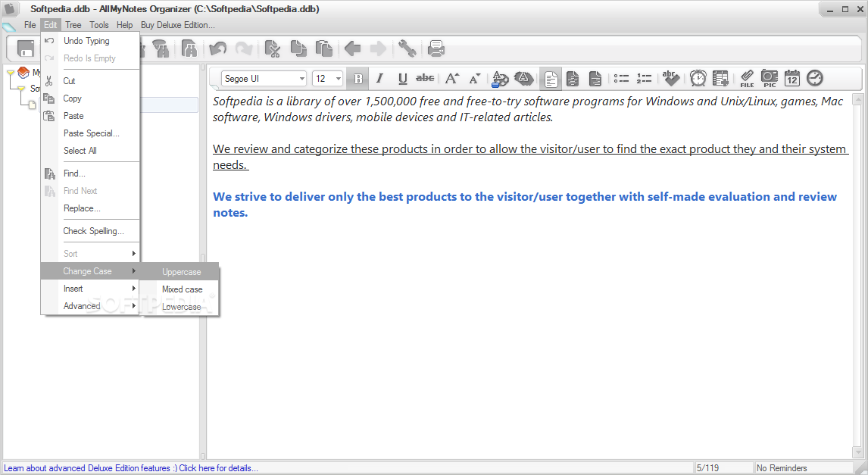Toggle center text alignment
The image size is (868, 475).
tap(573, 79)
